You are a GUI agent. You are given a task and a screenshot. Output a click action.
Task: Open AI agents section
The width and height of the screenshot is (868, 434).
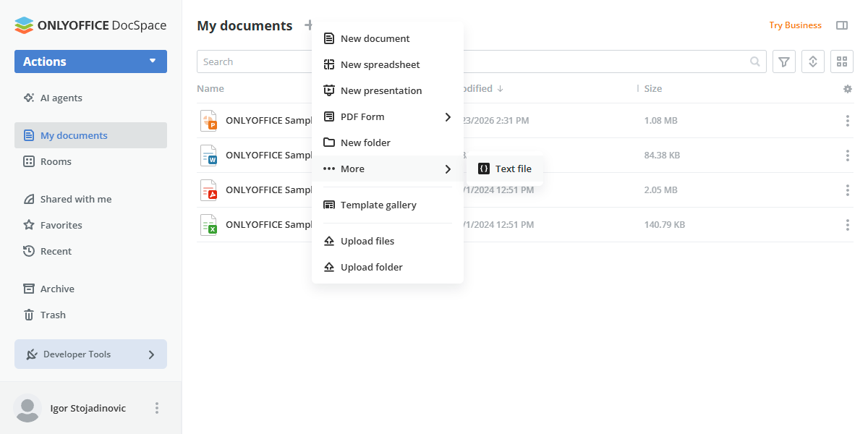coord(90,98)
